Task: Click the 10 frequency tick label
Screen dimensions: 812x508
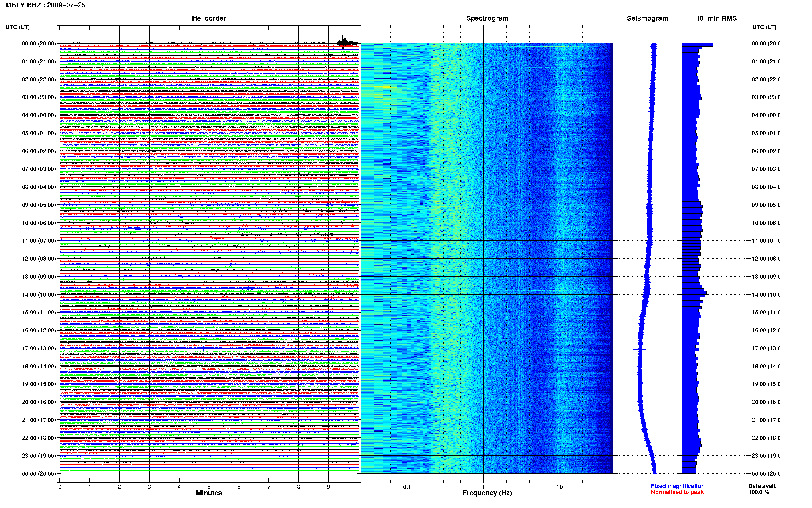Action: [559, 487]
